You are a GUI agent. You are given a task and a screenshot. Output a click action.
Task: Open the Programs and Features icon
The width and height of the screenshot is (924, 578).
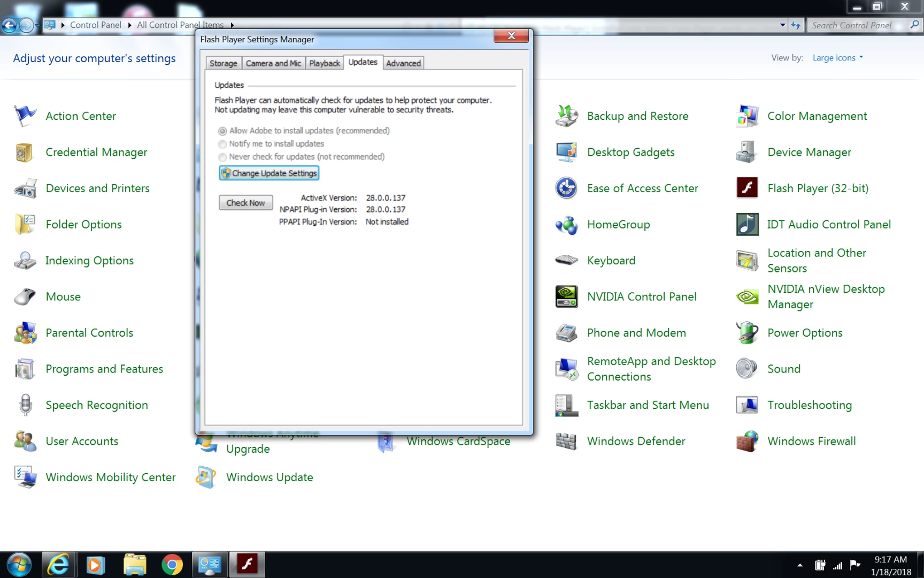coord(25,369)
